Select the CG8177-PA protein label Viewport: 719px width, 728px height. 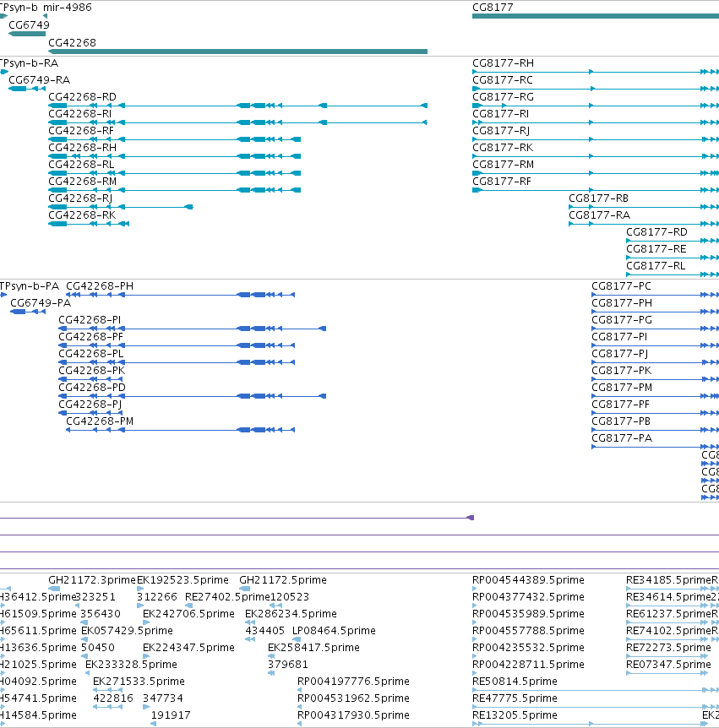coord(622,438)
